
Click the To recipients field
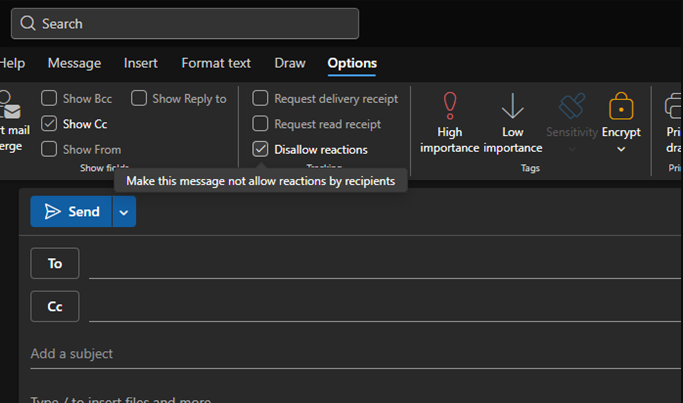pos(385,264)
